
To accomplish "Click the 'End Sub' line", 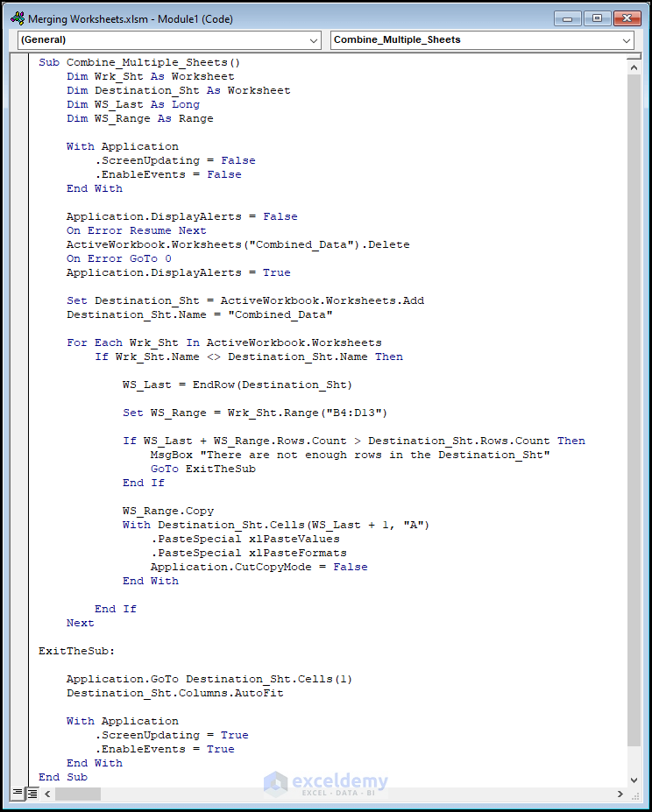I will click(63, 776).
